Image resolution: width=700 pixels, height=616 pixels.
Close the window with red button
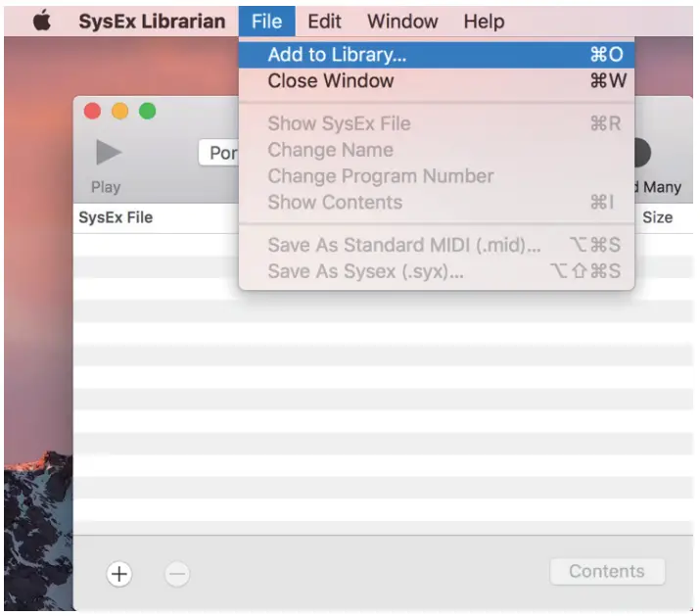[x=92, y=111]
